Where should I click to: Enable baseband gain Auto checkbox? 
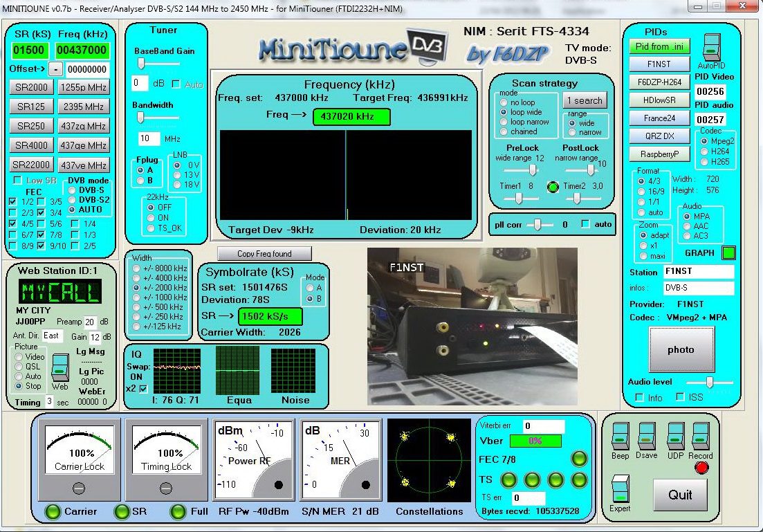pos(176,84)
